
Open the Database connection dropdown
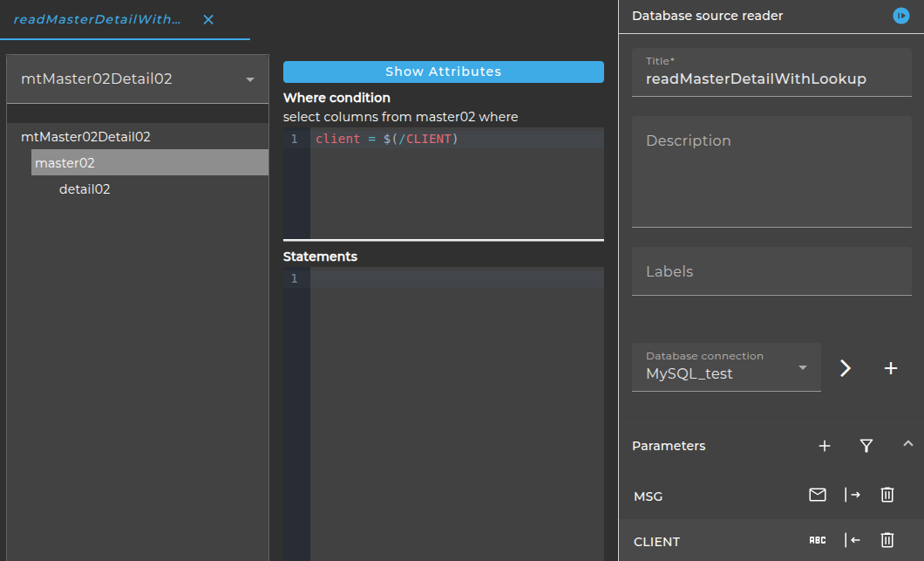point(726,367)
